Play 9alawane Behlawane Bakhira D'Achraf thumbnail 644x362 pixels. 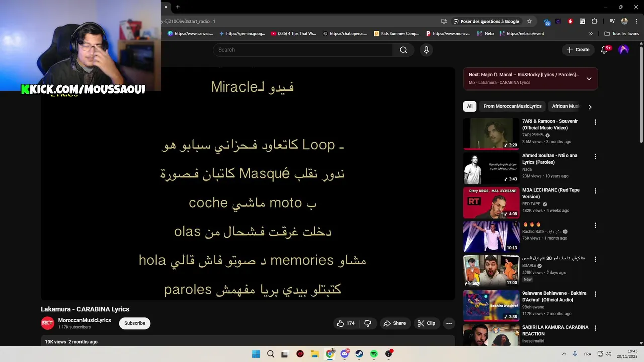[x=491, y=306]
